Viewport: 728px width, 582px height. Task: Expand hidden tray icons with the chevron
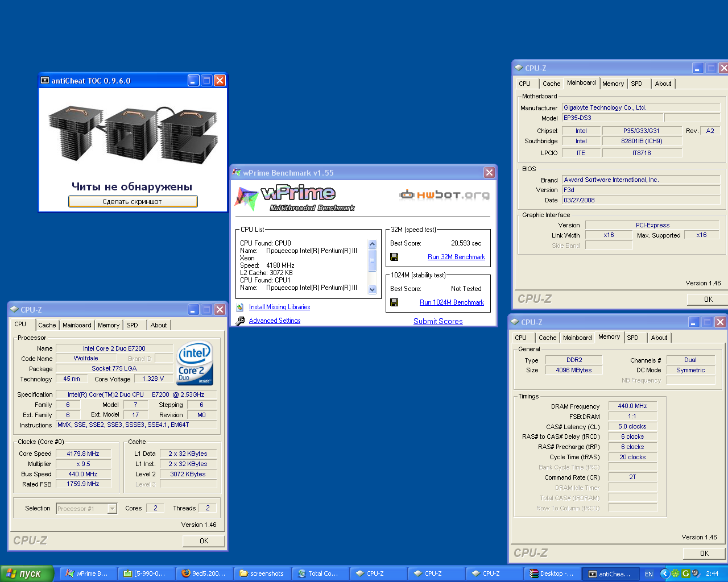click(x=664, y=573)
